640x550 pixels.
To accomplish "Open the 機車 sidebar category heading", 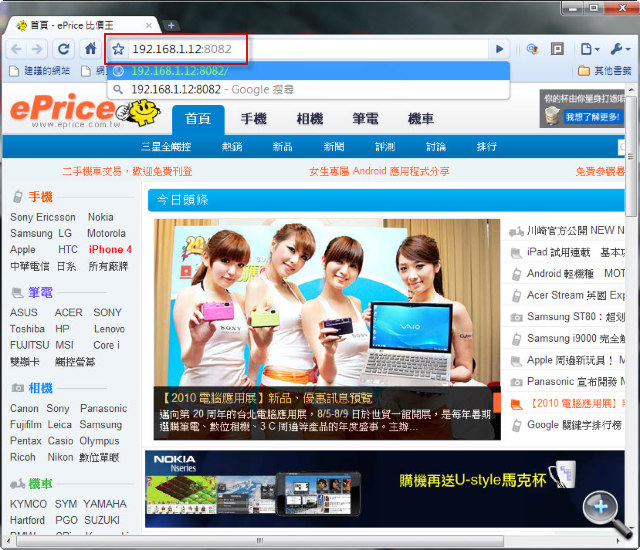I will pos(40,484).
